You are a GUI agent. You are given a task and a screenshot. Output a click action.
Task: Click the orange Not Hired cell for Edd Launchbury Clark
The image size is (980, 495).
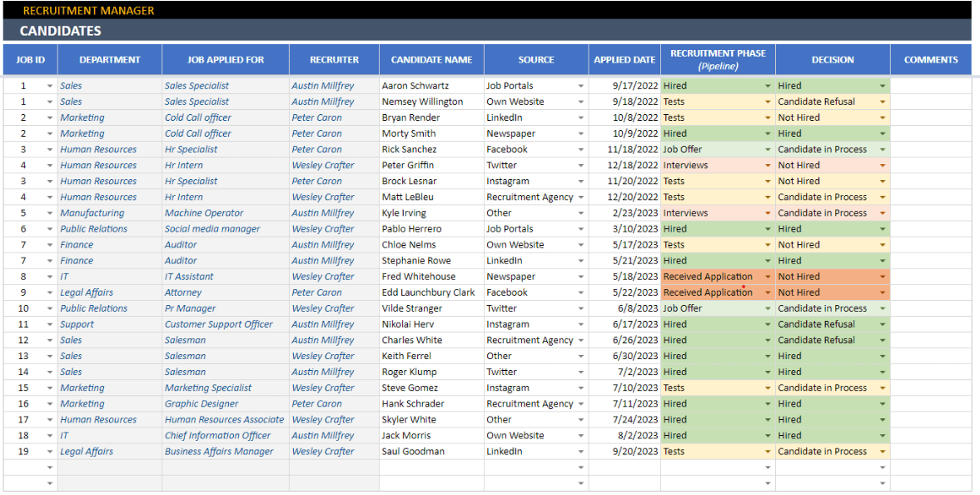(x=833, y=292)
